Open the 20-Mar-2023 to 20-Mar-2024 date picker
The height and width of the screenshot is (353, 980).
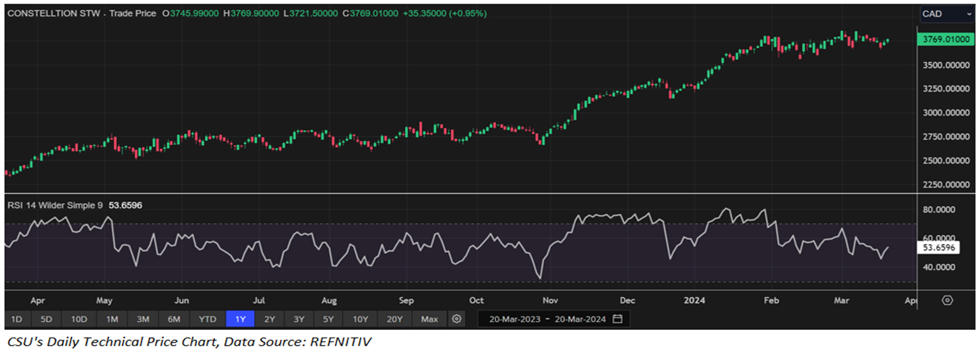(554, 319)
